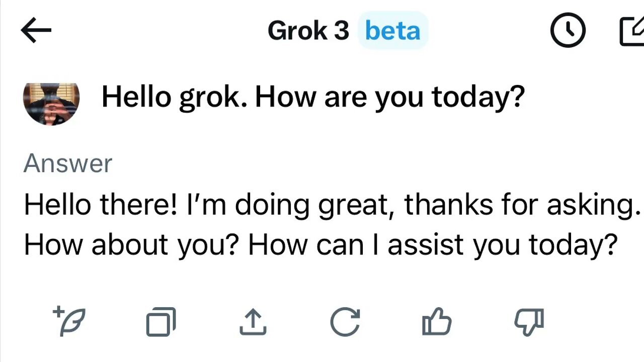
Task: Go back using the left arrow
Action: point(36,30)
